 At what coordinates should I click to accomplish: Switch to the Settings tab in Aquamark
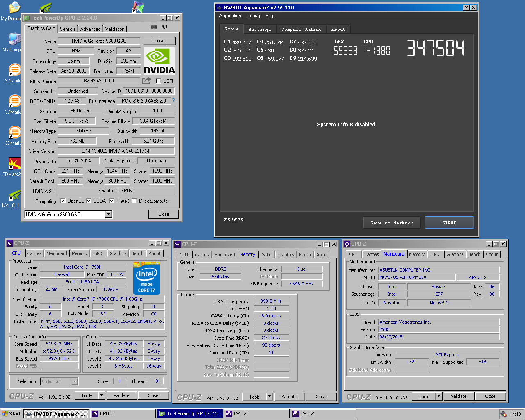pyautogui.click(x=260, y=30)
